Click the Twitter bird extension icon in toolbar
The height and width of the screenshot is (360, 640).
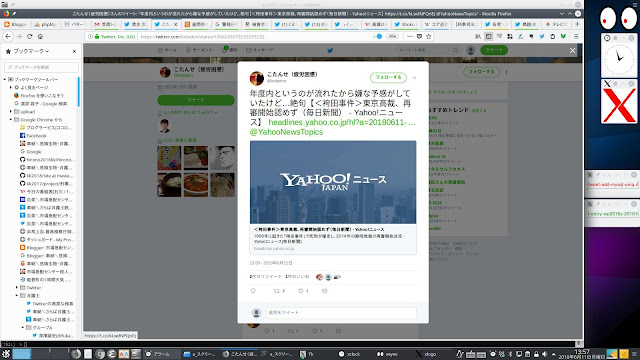coord(542,36)
